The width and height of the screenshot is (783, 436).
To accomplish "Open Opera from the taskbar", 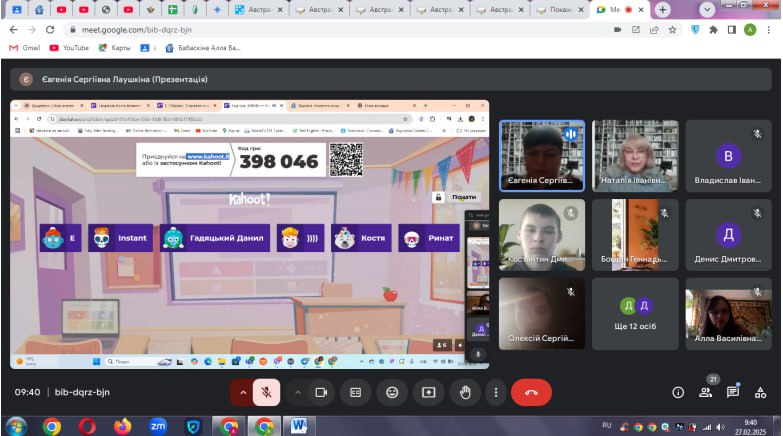I will [87, 427].
